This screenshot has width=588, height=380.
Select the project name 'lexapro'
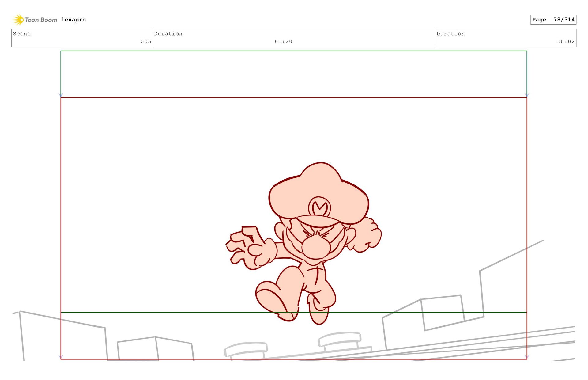(73, 20)
